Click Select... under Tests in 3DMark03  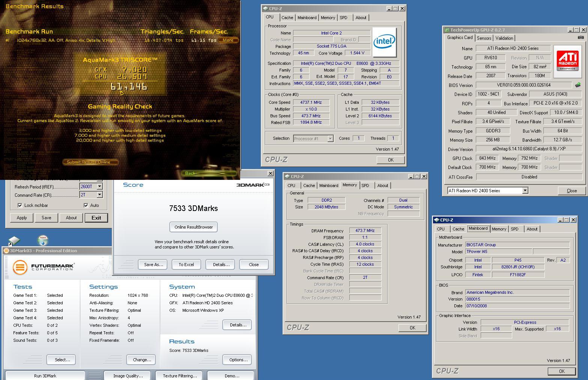pos(61,360)
